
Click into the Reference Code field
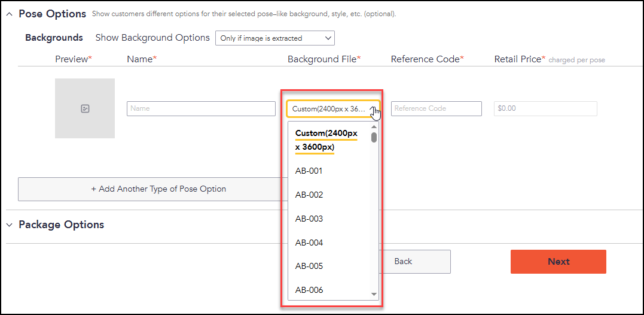pyautogui.click(x=436, y=108)
